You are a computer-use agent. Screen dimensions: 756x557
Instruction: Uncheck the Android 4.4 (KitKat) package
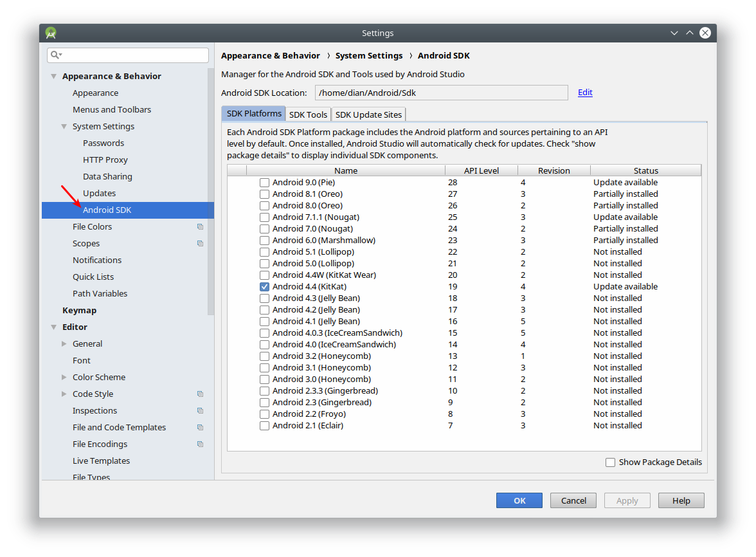[x=264, y=286]
